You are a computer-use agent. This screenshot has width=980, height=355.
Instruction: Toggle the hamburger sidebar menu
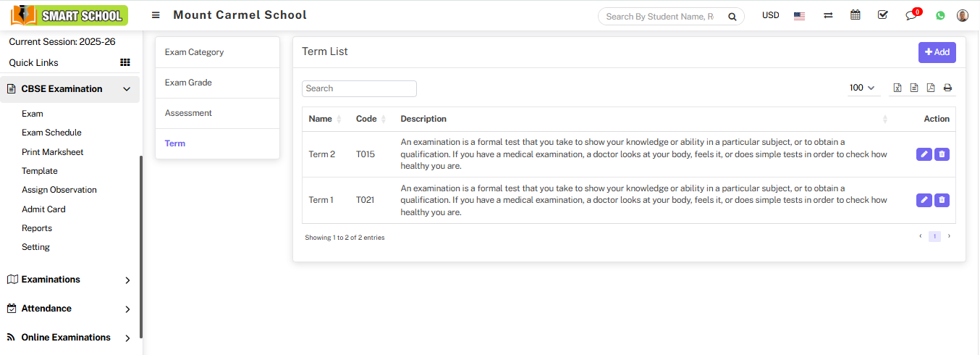click(x=156, y=15)
